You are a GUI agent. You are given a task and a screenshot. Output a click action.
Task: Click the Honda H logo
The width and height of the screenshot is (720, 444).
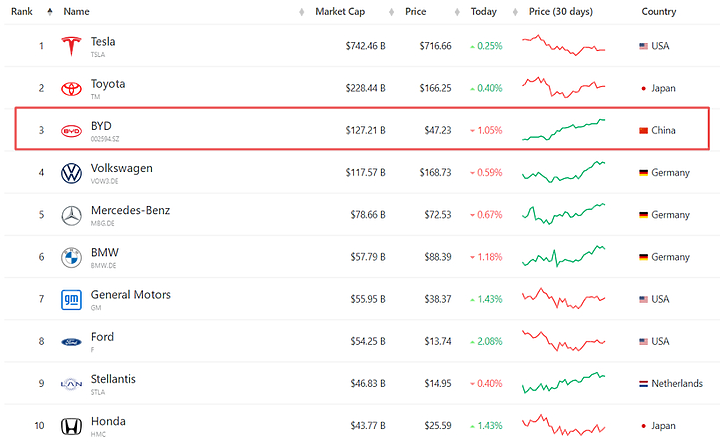pos(71,426)
